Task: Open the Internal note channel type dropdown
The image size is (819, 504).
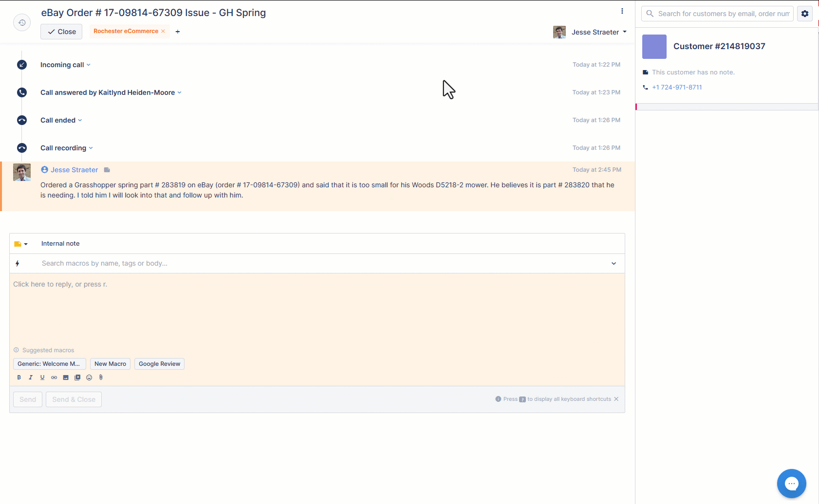Action: click(x=21, y=244)
